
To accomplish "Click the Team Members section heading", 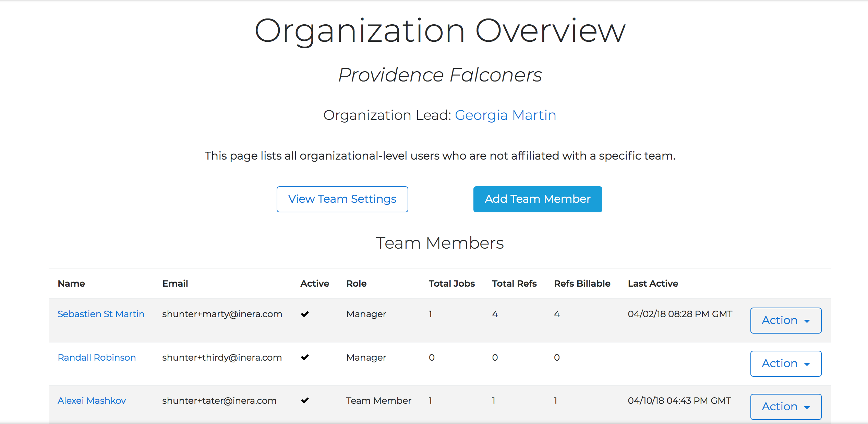I will click(440, 243).
